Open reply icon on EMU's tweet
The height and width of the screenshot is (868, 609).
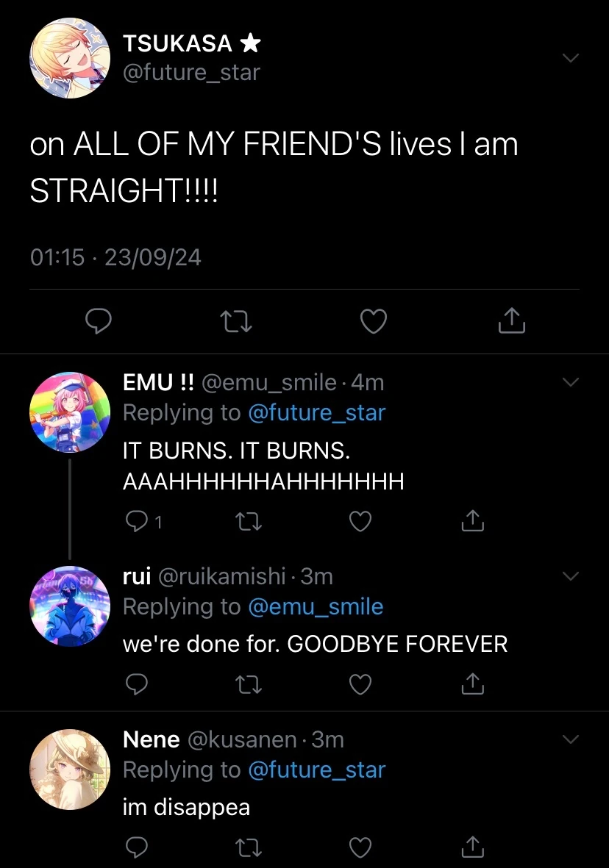[138, 521]
